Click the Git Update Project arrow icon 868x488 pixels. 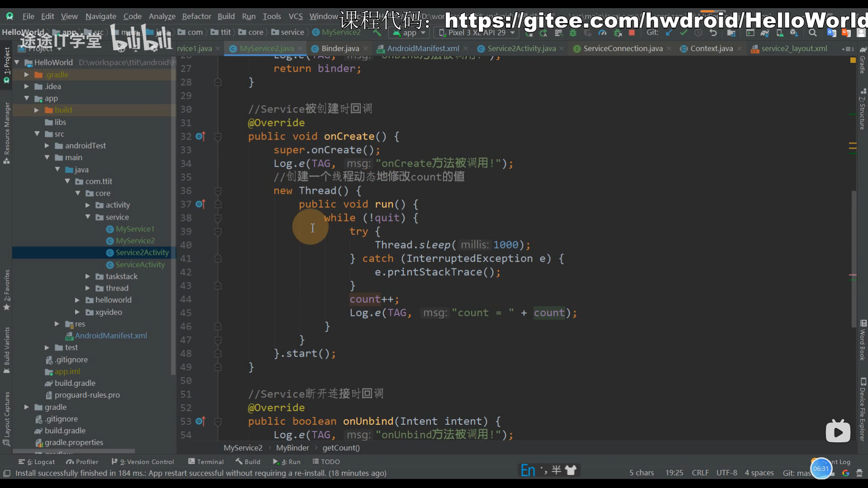point(669,33)
